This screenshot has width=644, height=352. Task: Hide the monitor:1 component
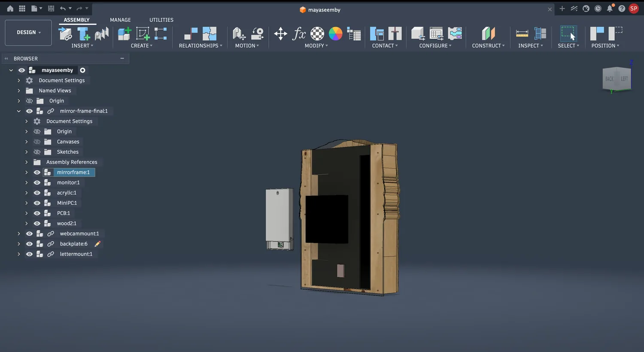coord(37,182)
